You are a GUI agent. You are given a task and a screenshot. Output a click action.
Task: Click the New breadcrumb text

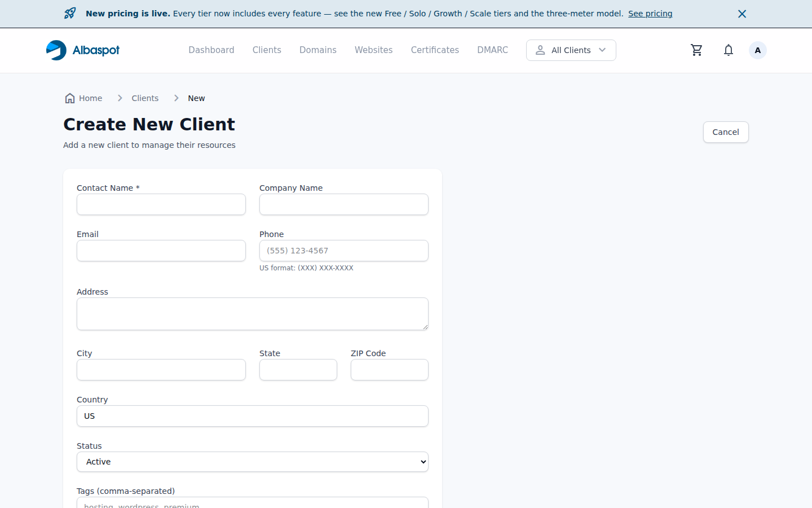tap(196, 98)
